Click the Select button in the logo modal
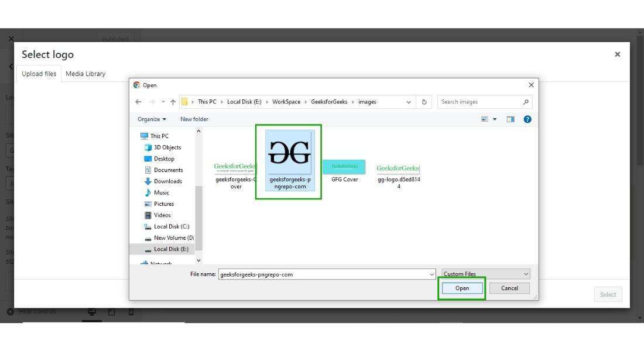644x351 pixels. tap(608, 294)
